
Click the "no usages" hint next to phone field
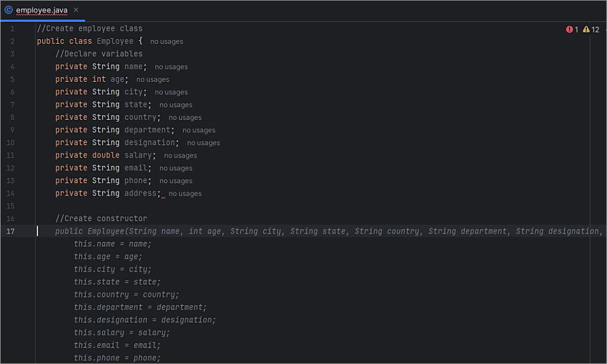[175, 180]
